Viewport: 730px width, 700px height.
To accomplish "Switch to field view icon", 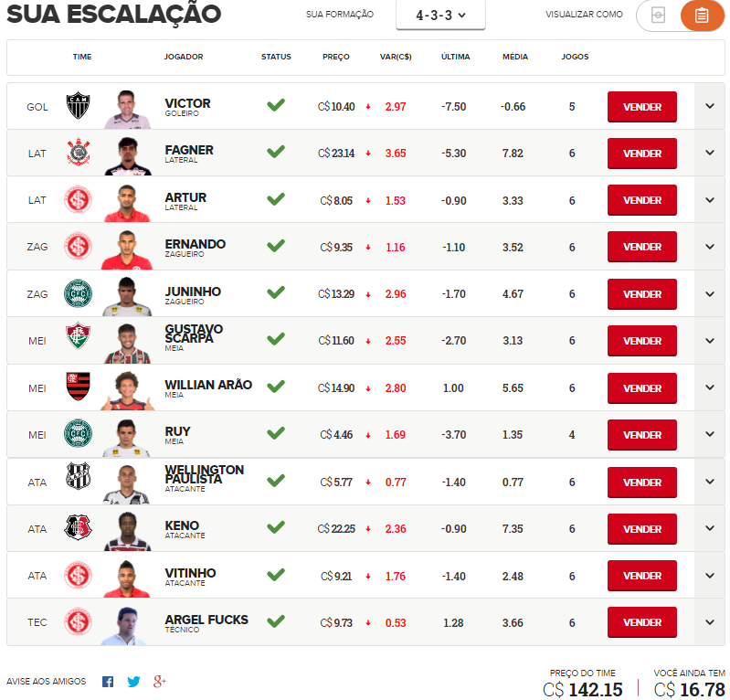I will [658, 16].
